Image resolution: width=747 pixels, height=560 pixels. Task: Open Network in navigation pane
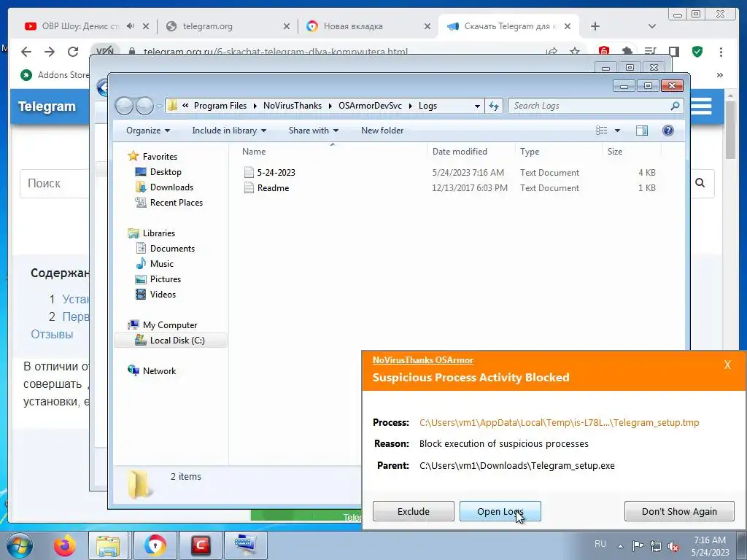(x=159, y=370)
